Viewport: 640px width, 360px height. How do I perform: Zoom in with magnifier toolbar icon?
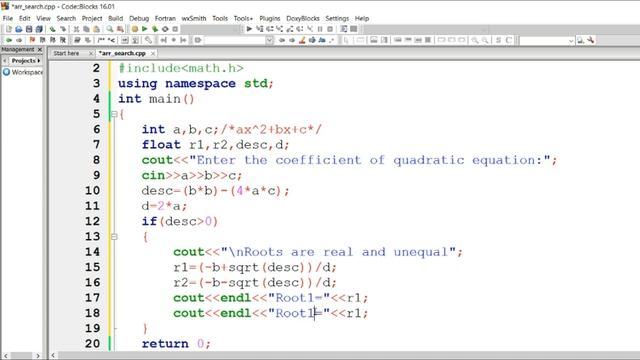[x=475, y=40]
